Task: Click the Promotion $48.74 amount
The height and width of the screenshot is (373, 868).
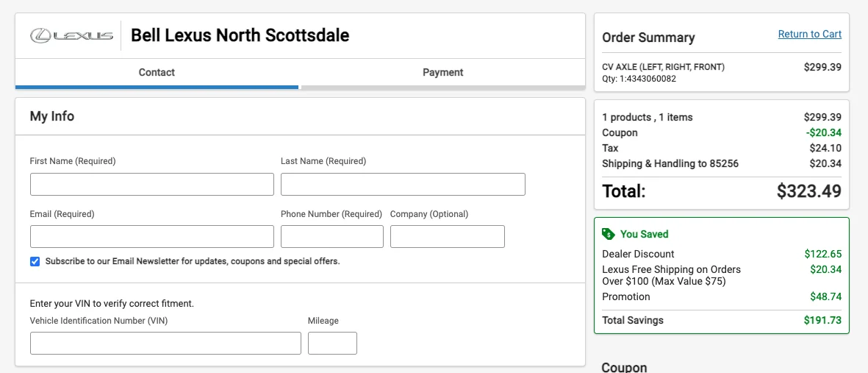Action: pos(826,297)
